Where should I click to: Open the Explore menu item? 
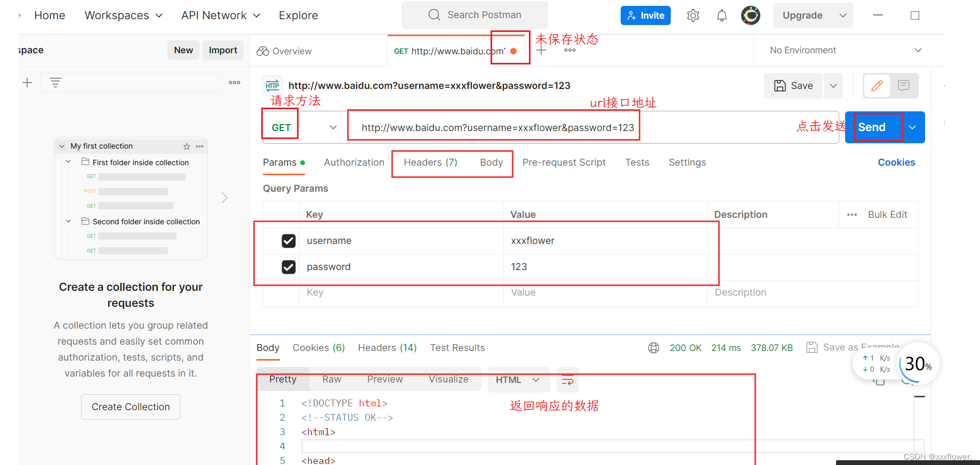(x=298, y=15)
